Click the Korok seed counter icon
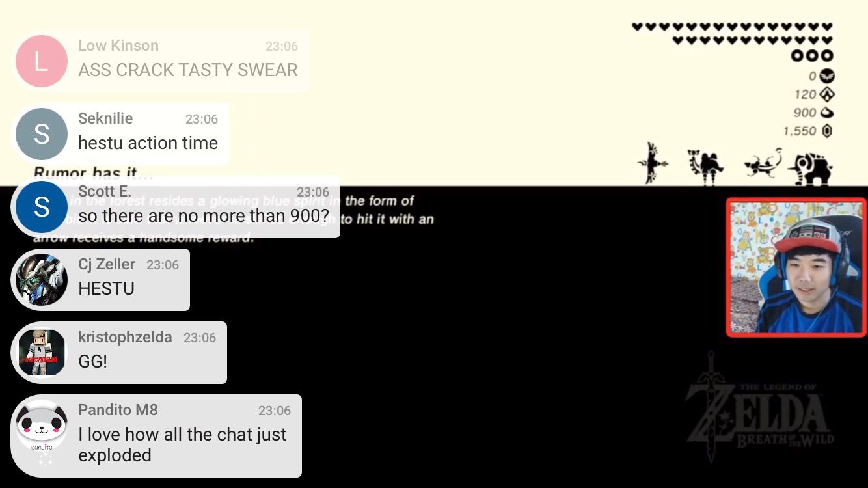 coord(826,113)
